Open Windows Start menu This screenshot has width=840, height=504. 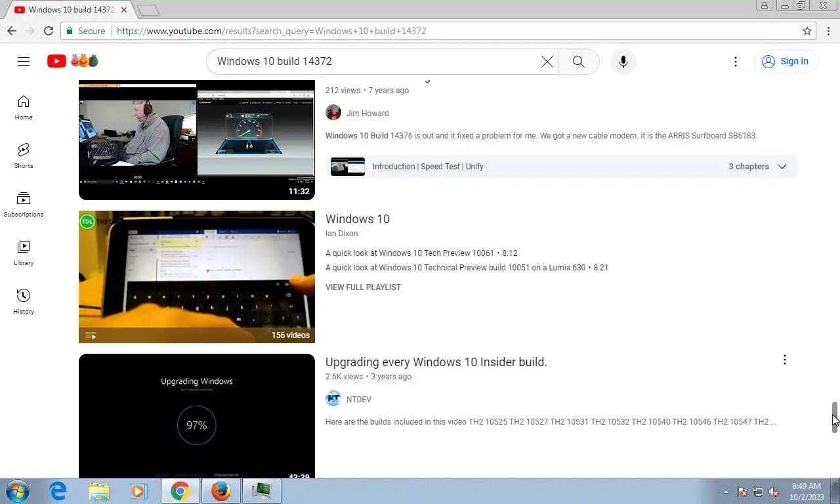[x=17, y=491]
